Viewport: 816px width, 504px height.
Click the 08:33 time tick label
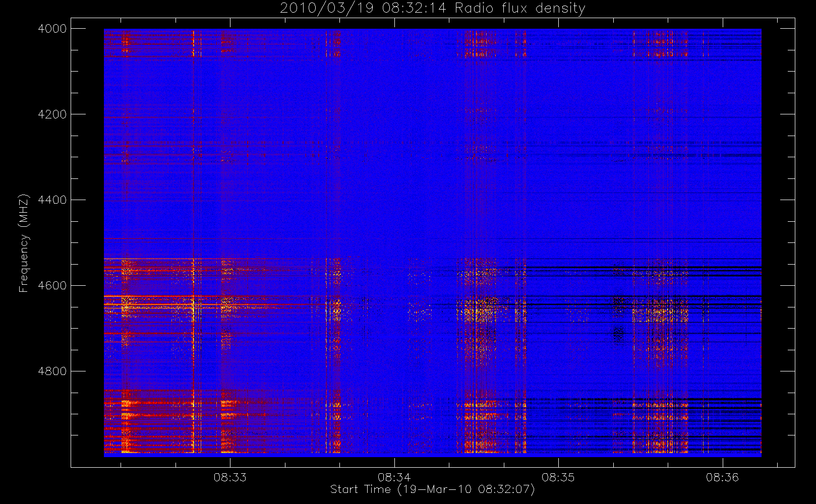click(230, 477)
